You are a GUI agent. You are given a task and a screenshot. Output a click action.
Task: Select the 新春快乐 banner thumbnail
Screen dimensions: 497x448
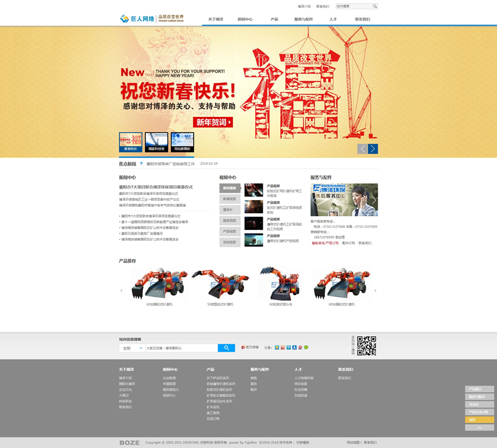pyautogui.click(x=130, y=142)
